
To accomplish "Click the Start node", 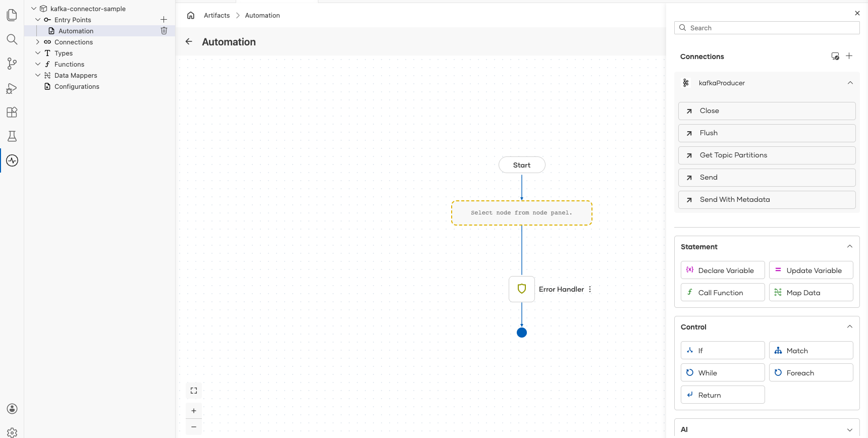I will [x=522, y=165].
